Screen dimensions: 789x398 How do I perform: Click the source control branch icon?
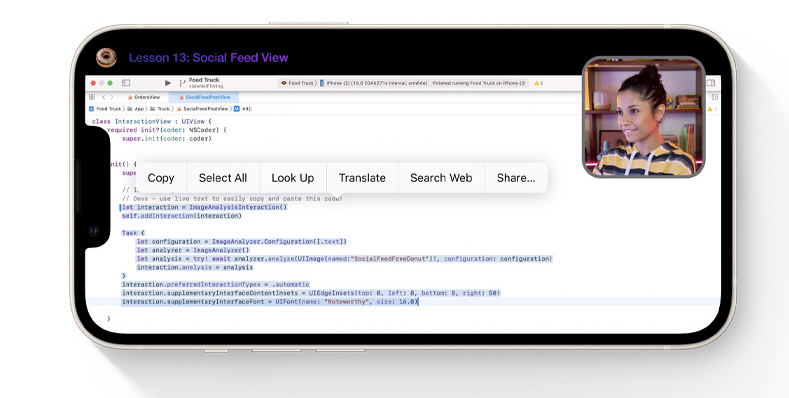tap(182, 83)
